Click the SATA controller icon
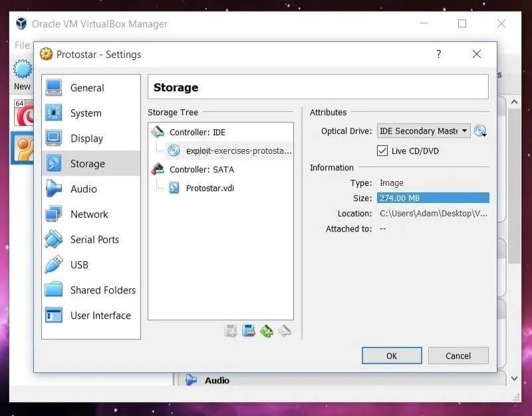The height and width of the screenshot is (416, 532). (158, 169)
